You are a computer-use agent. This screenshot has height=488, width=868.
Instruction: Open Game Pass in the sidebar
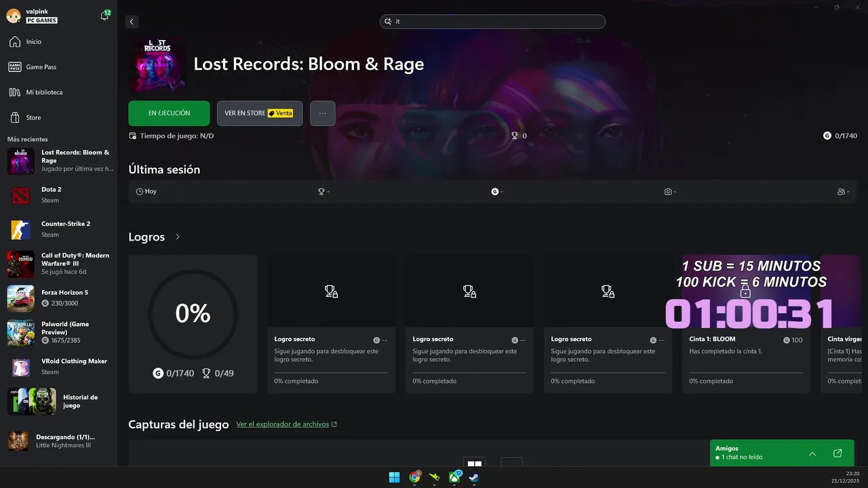(x=58, y=67)
